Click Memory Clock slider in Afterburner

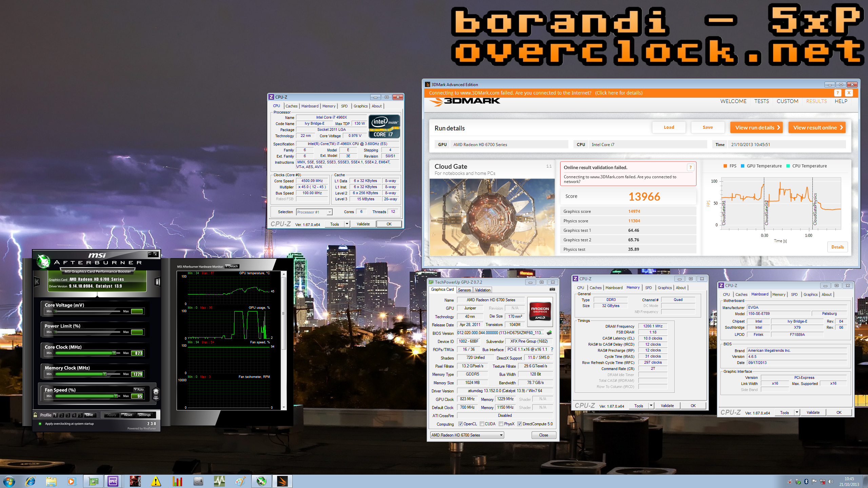[87, 374]
